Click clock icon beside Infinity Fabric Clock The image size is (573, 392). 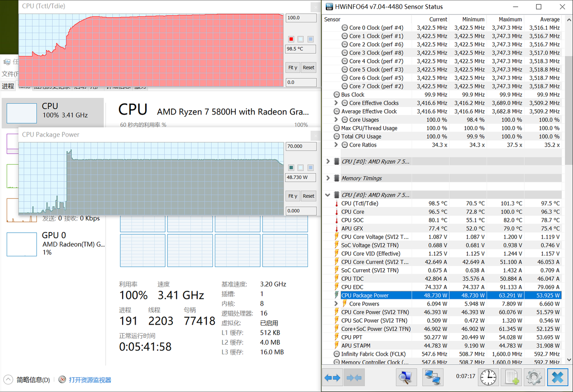coord(337,354)
